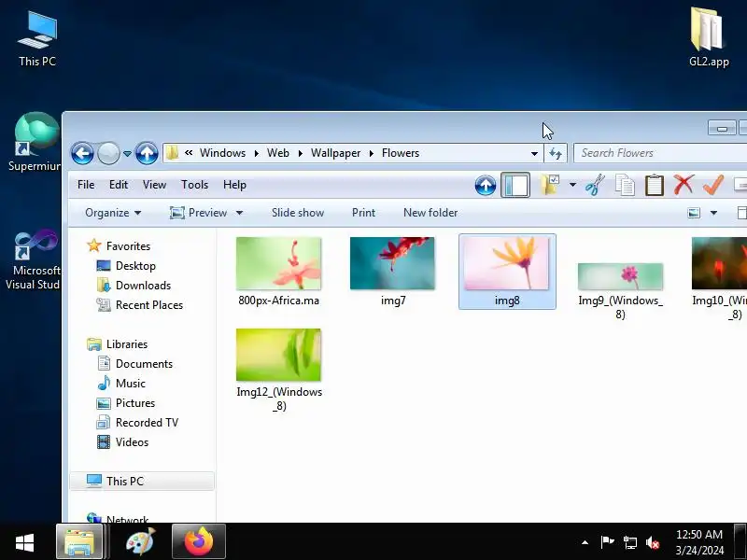
Task: Expand the Preview dropdown arrow
Action: (239, 213)
